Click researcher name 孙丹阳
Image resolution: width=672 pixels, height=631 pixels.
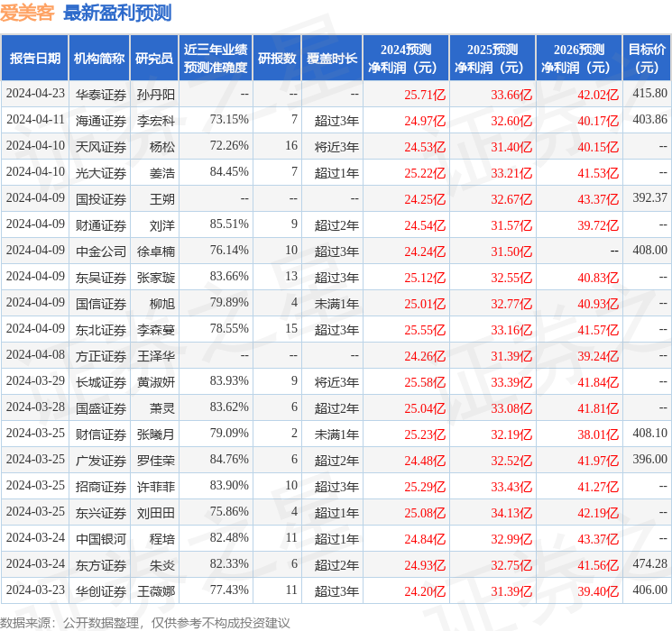pyautogui.click(x=156, y=95)
